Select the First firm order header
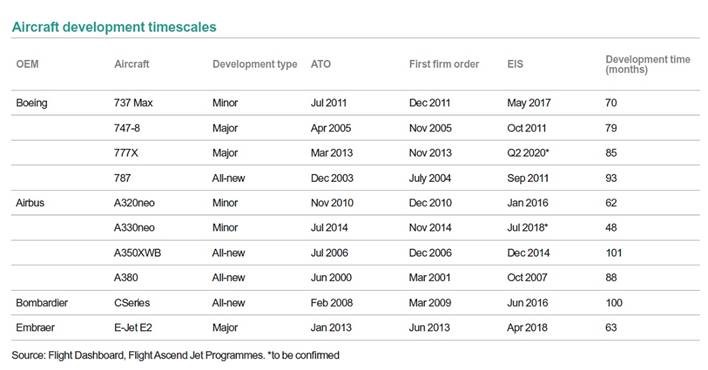This screenshot has height=370, width=708. pos(444,64)
